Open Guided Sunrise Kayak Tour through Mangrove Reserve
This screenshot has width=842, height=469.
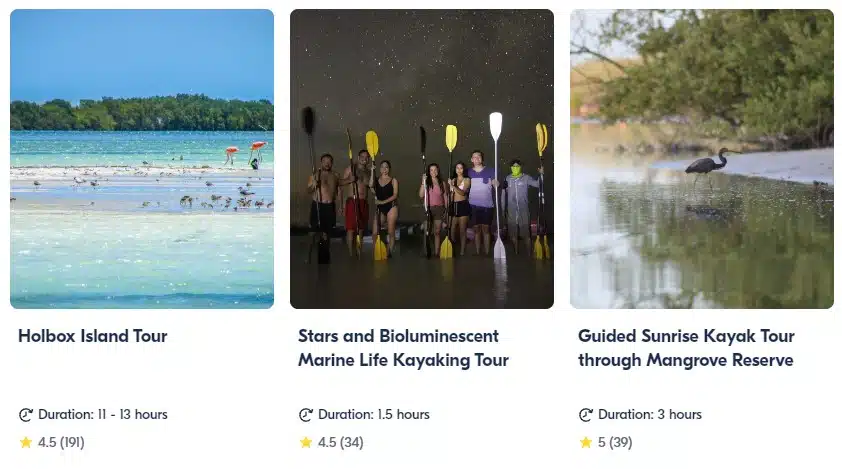pos(686,348)
